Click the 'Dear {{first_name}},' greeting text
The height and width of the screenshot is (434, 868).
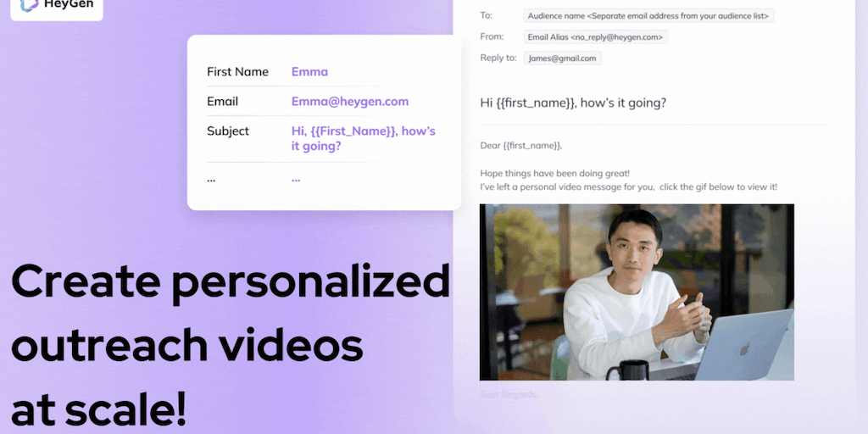(x=521, y=146)
